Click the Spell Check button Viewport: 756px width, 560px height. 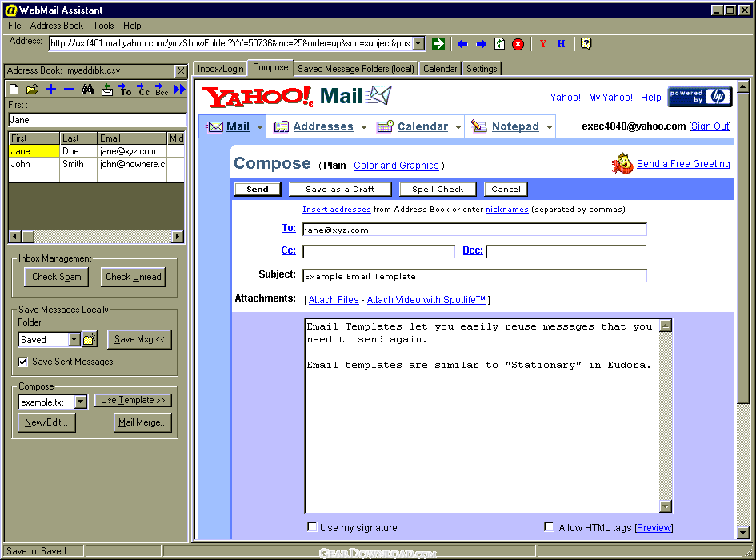[x=438, y=189]
